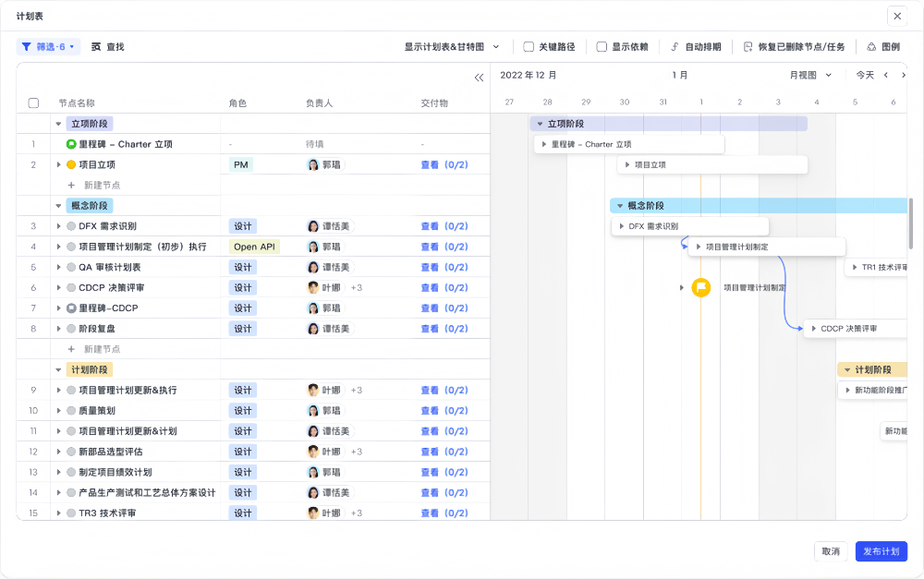Open the 月视图 dropdown
The image size is (924, 579).
point(810,75)
